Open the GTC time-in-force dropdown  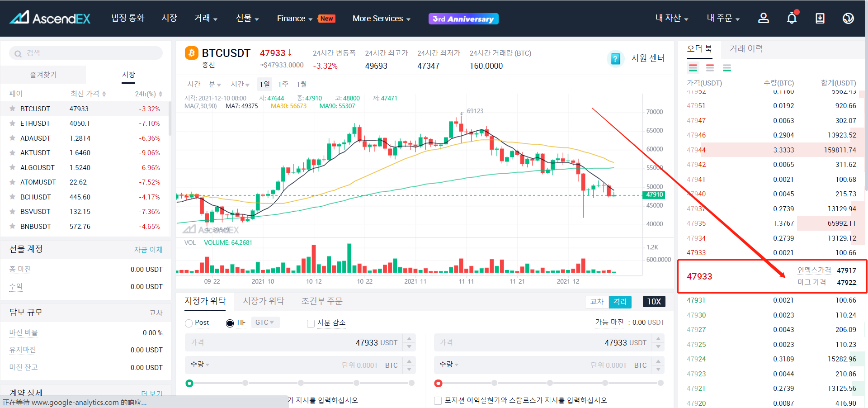coord(265,323)
